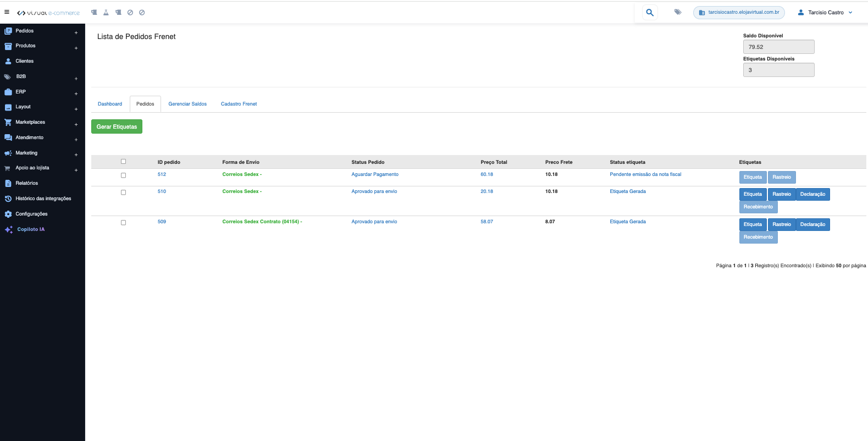The height and width of the screenshot is (441, 868).
Task: Open the magnifier search icon
Action: pos(650,12)
